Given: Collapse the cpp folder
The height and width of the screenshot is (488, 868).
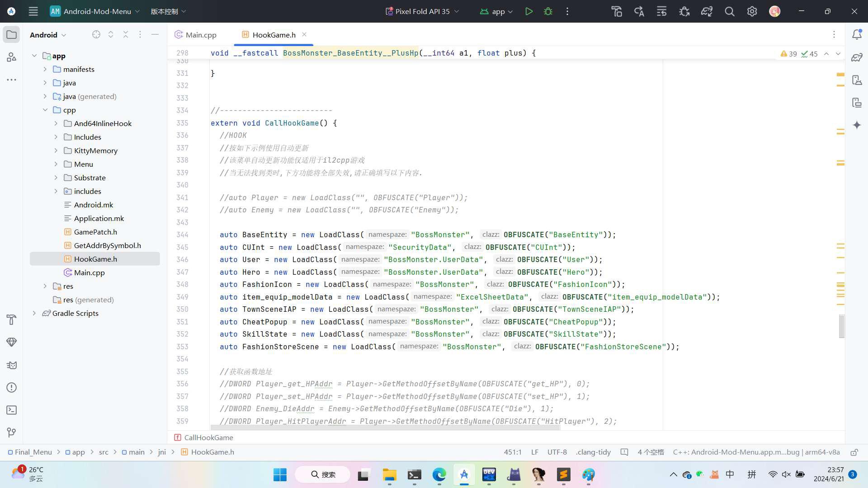Looking at the screenshot, I should click(x=45, y=110).
